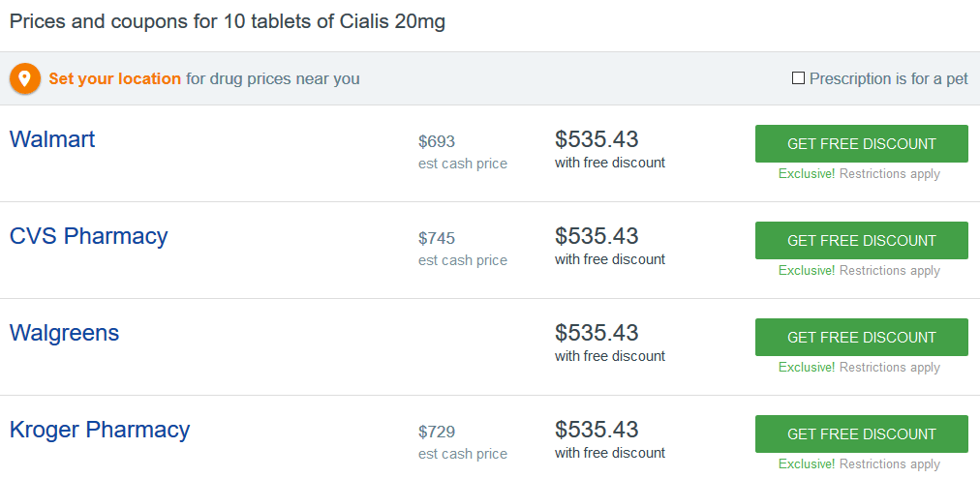This screenshot has width=980, height=478.
Task: Open the Set your location link
Action: point(115,79)
